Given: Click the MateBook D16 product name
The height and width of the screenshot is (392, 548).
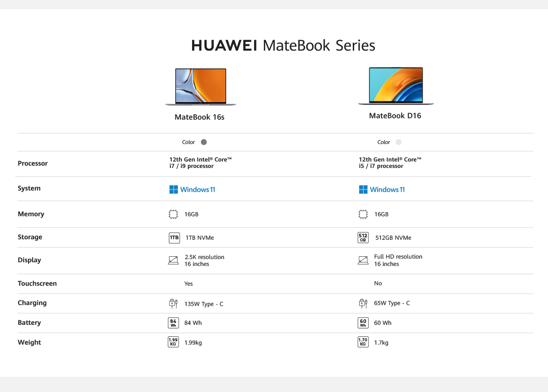Looking at the screenshot, I should pos(395,116).
